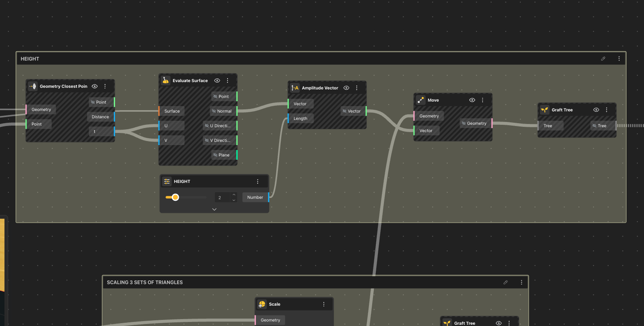Expand the HEIGHT slider settings chevron

[x=214, y=209]
